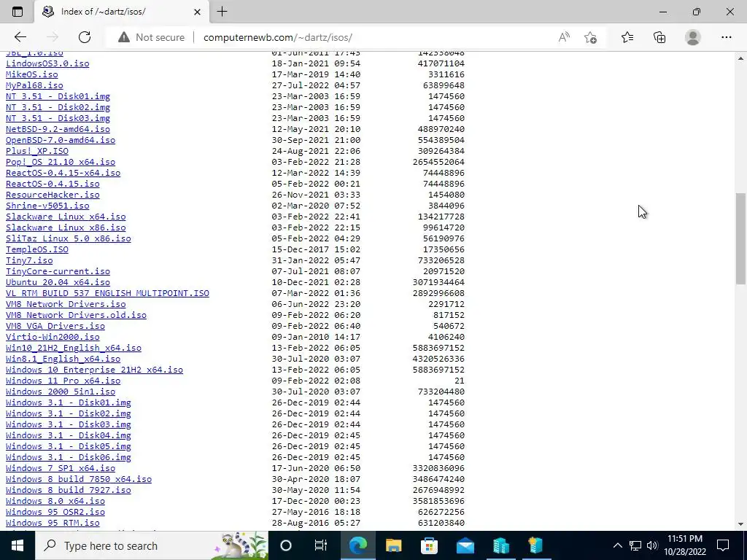Download Win8.1_English_x64.iso
The image size is (747, 560).
pos(63,359)
